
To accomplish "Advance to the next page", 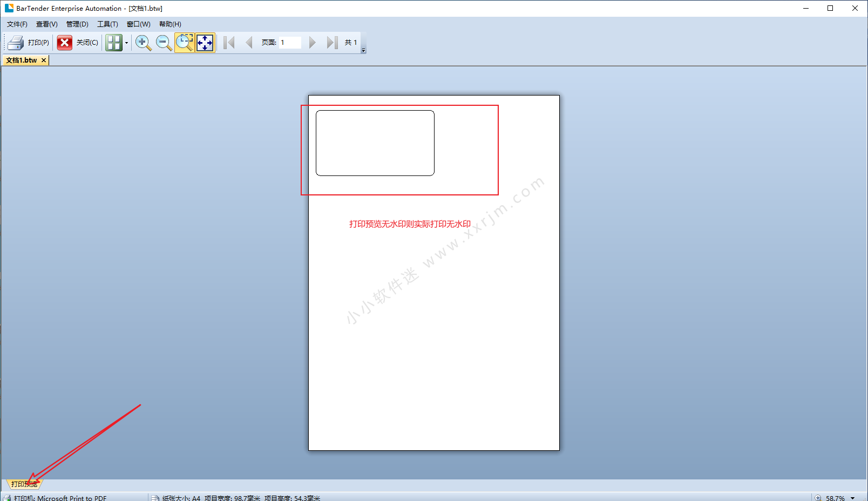I will coord(312,43).
